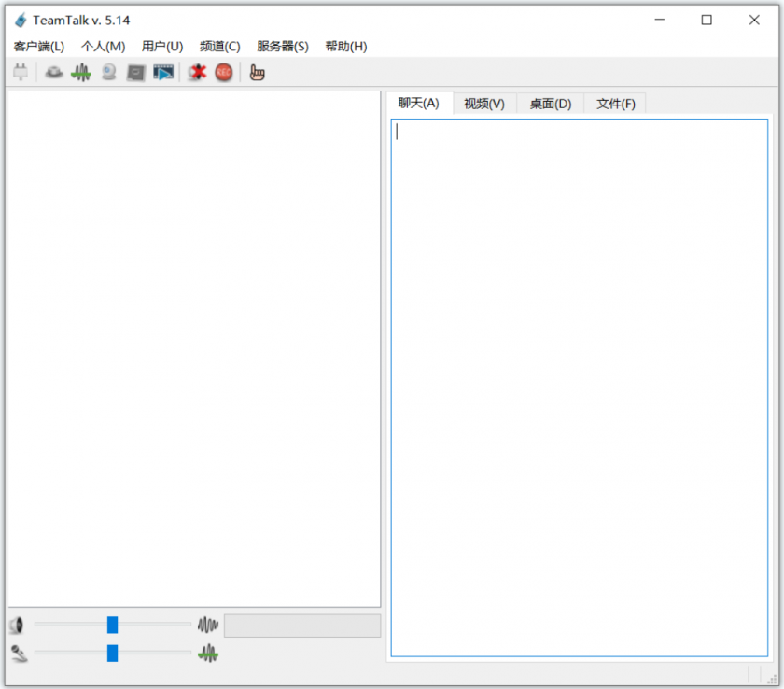Click the microphone gain icon
Viewport: 784px width, 689px height.
19,653
